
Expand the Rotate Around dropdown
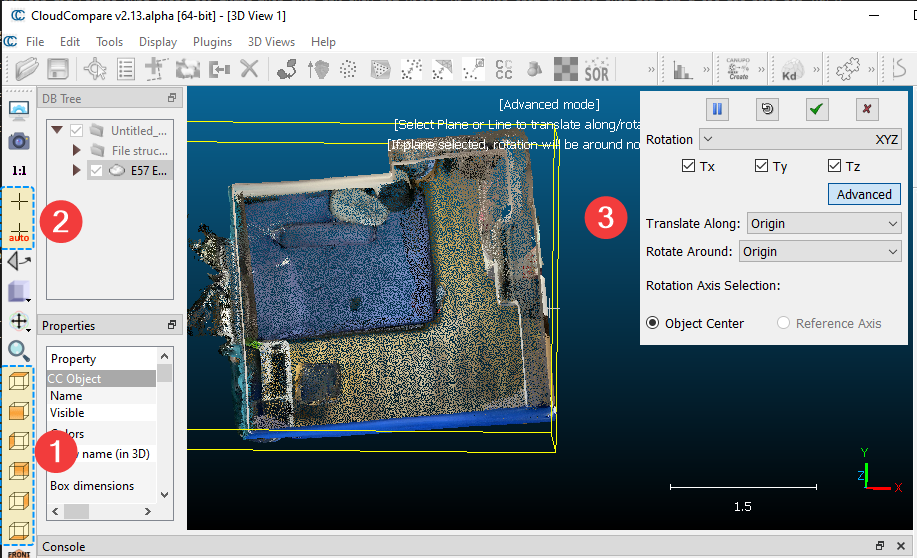point(820,252)
